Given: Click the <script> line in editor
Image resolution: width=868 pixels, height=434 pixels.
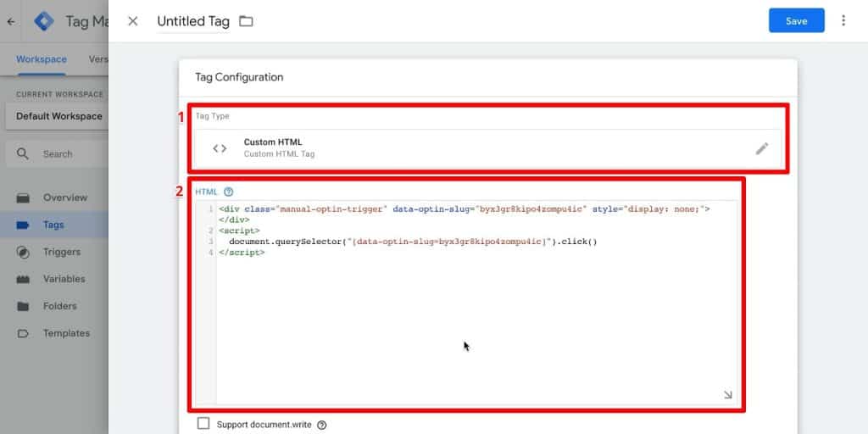Looking at the screenshot, I should point(240,231).
